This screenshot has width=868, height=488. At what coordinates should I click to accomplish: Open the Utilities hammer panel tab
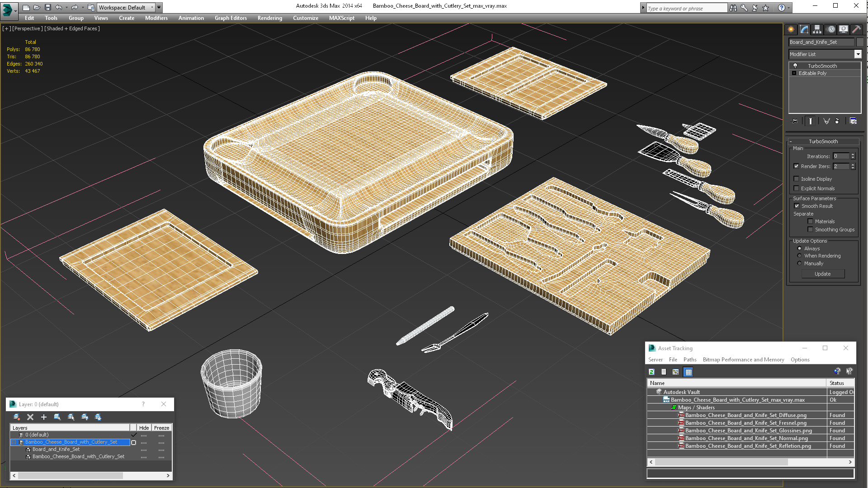tap(856, 29)
